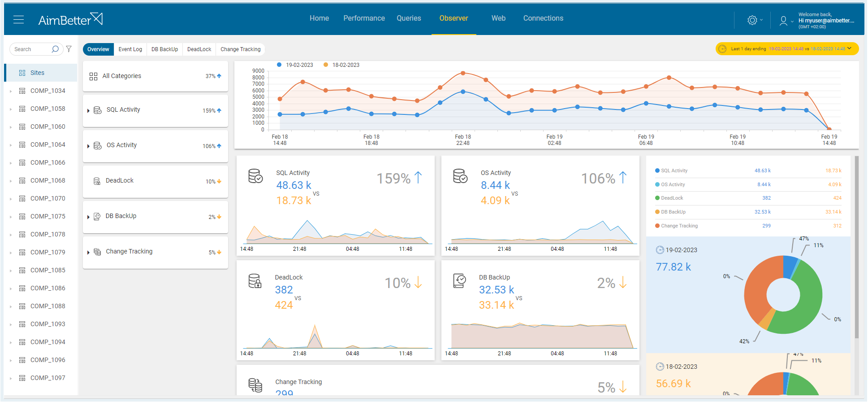Open the Connections menu

tap(543, 18)
